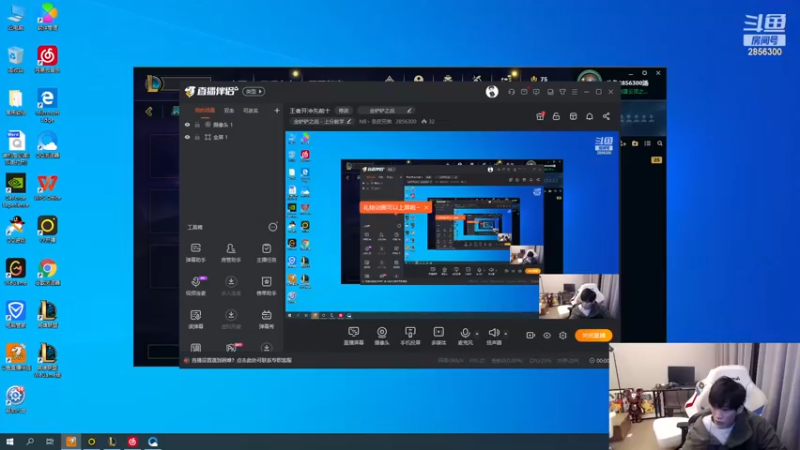Open the NetEase Cloud Music desktop shortcut
This screenshot has width=800, height=450.
click(47, 60)
